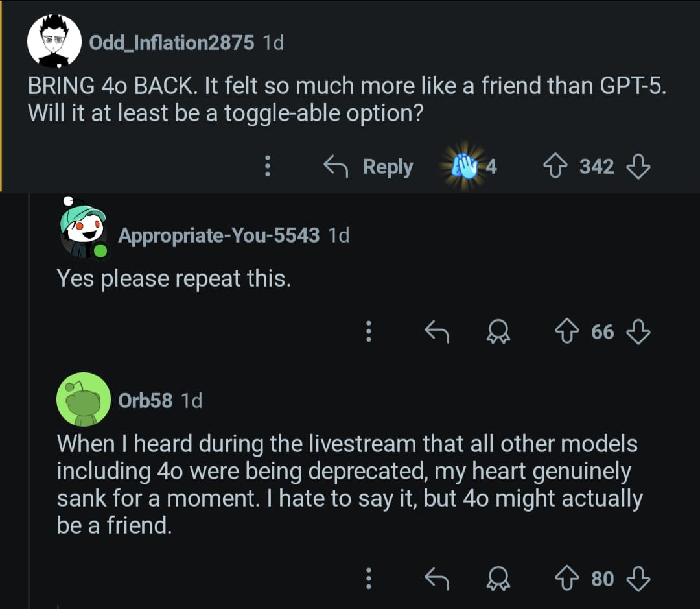Open three-dot menu on Odd_Inflation2875's comment
Screen dimensions: 700x609
tap(268, 166)
